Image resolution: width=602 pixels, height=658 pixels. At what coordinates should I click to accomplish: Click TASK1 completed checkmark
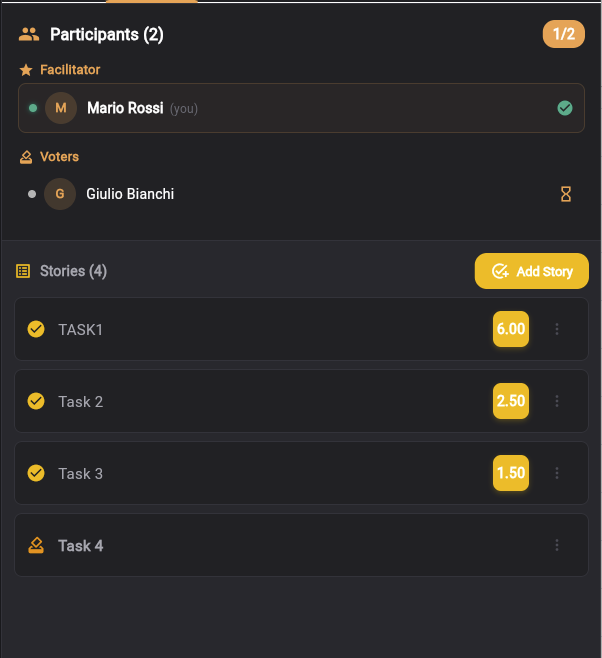36,329
